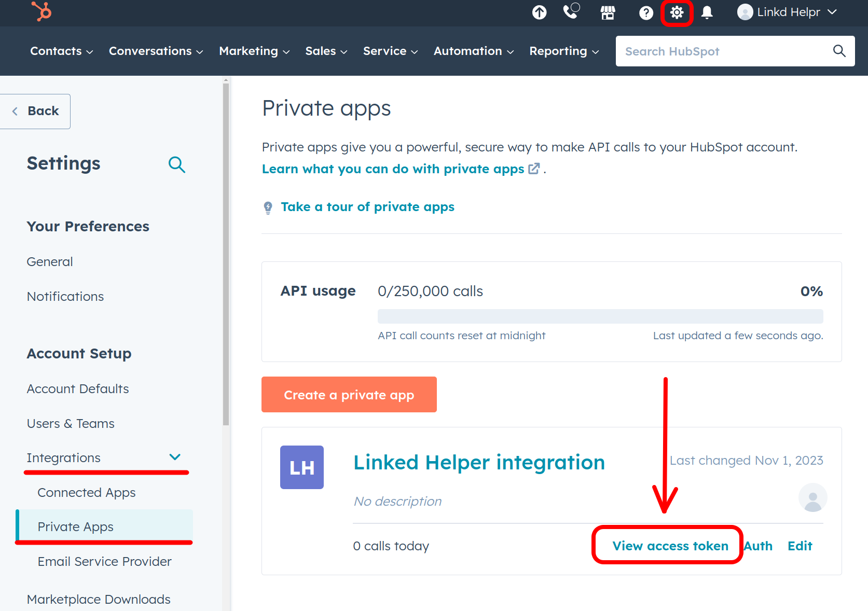
Task: Open Learn what you can do with private apps link
Action: coord(393,169)
